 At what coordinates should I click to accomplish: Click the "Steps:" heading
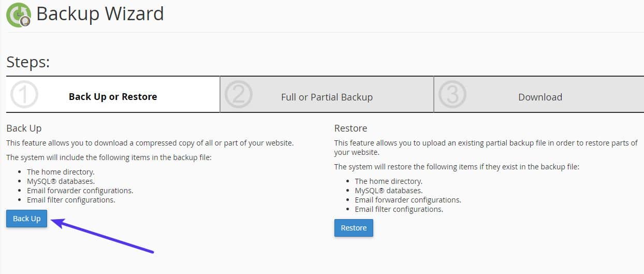pyautogui.click(x=28, y=63)
